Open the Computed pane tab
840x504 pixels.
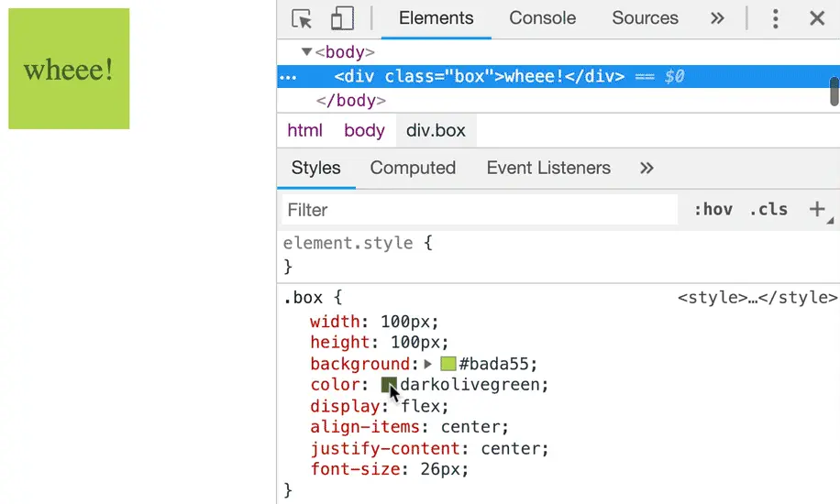[413, 169]
